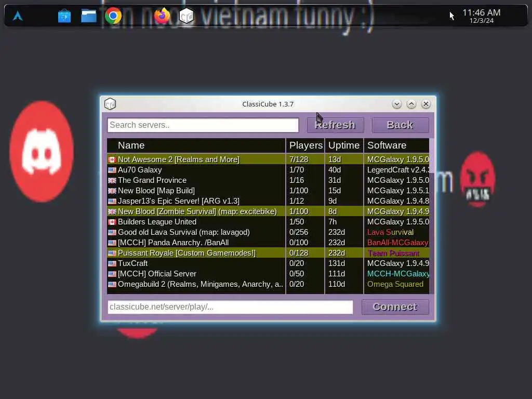
Task: Select the Not Awesome 2 server row
Action: coord(268,159)
